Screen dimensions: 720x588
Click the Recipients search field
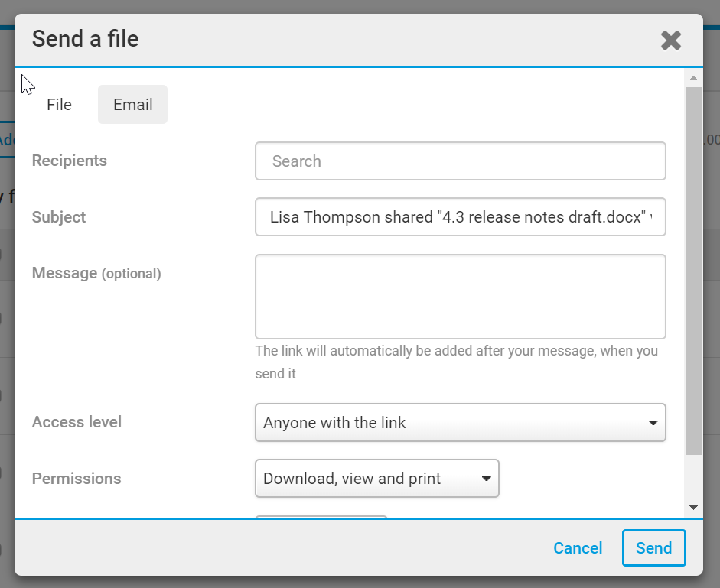click(x=460, y=161)
